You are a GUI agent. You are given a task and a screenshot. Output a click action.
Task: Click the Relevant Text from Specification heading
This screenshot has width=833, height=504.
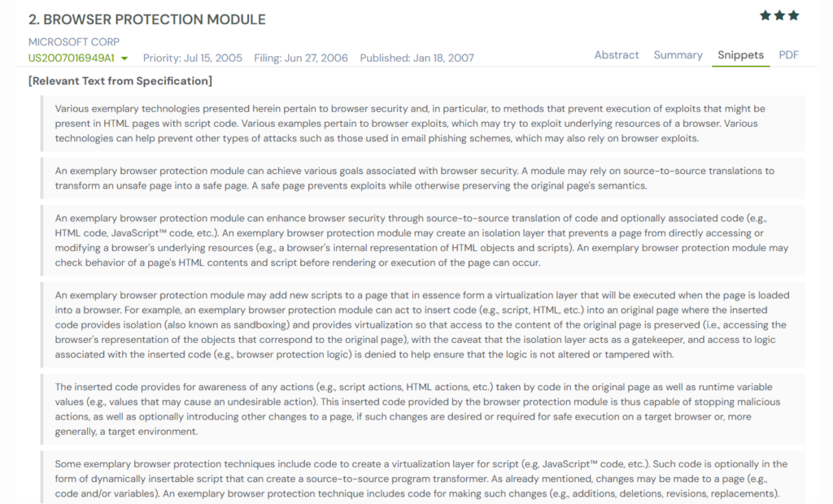coord(120,81)
